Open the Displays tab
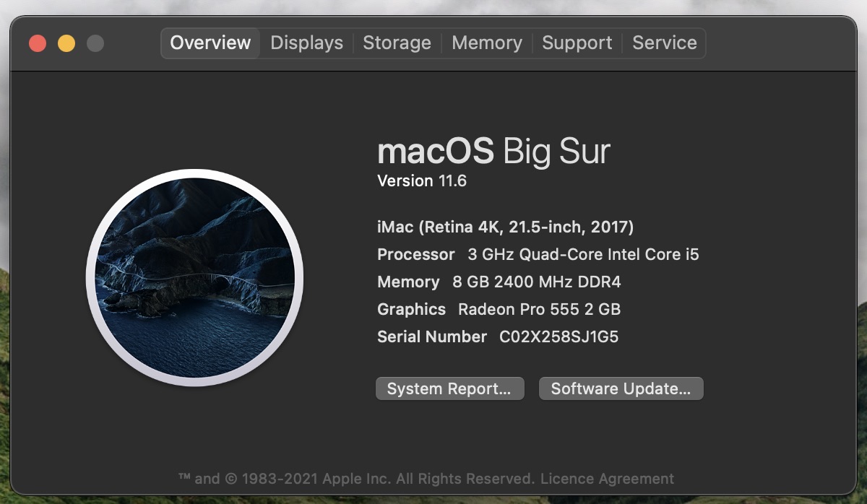The width and height of the screenshot is (867, 504). click(x=306, y=43)
